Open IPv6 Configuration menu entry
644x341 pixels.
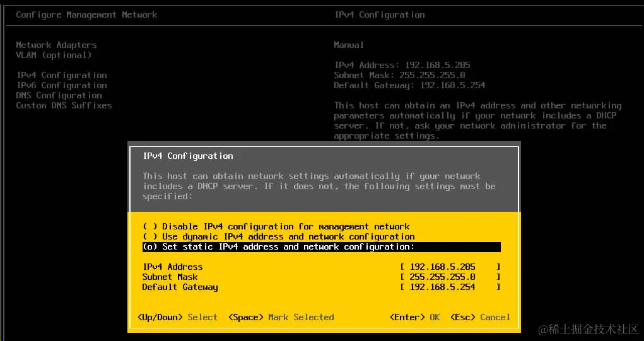point(62,85)
